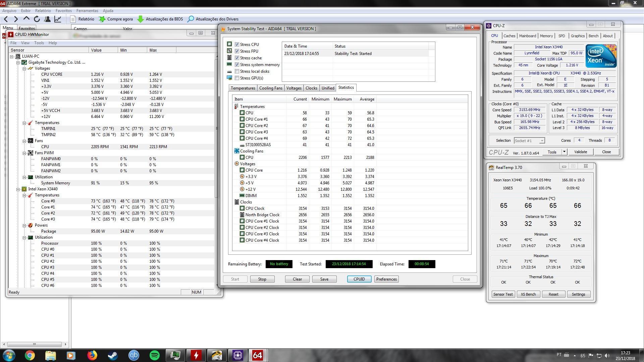
Task: Click Windows Start orb
Action: (9, 355)
